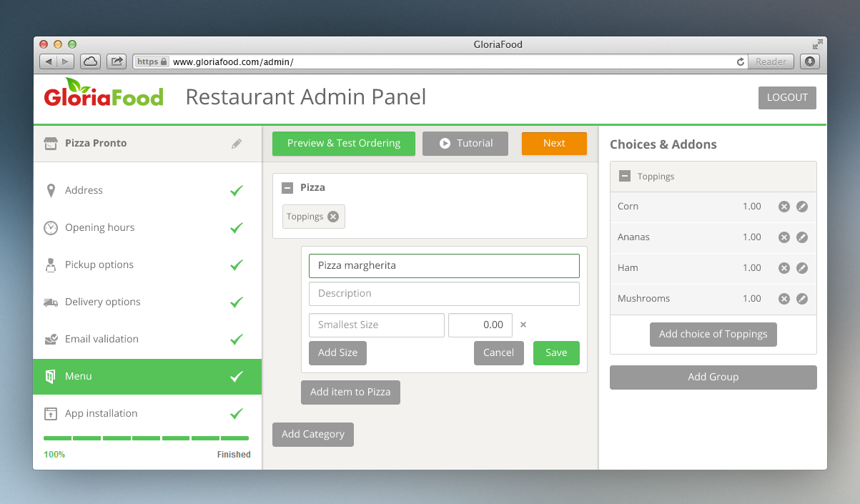
Task: Click the Finished status label
Action: point(234,455)
